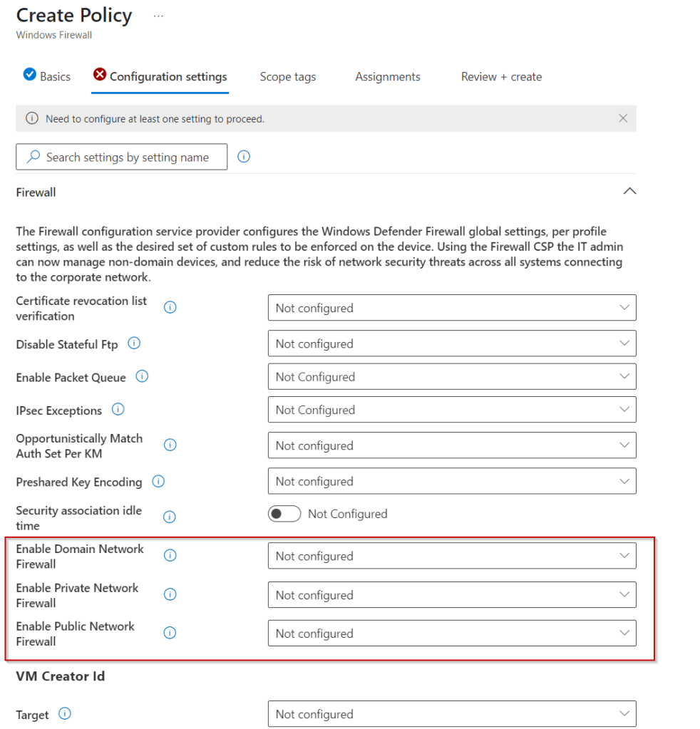Go to the Assignments tab
Viewport: 700px width, 729px height.
388,77
